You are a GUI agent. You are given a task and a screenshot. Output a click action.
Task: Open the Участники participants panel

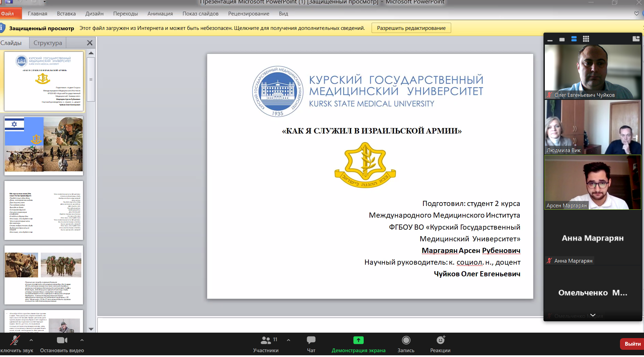click(266, 344)
